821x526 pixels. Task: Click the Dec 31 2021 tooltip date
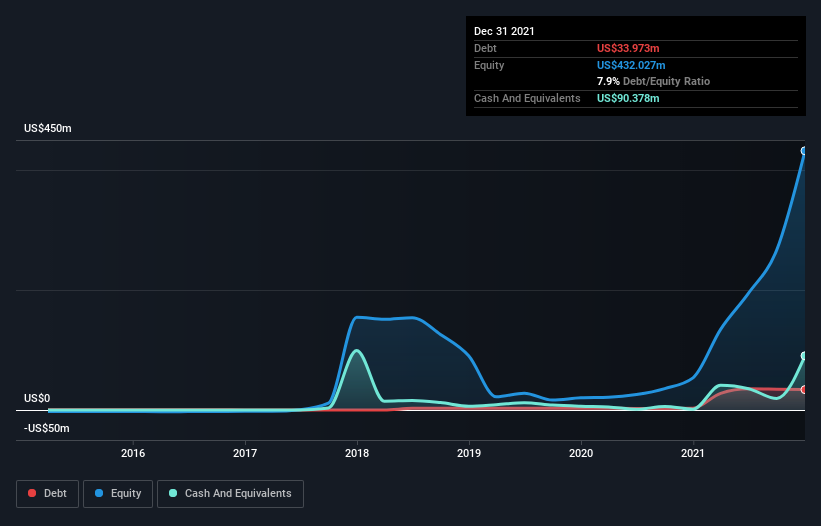click(504, 31)
